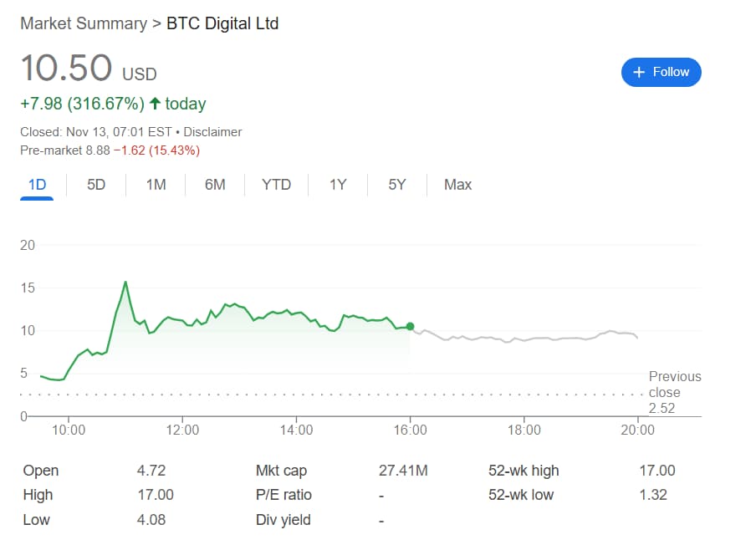Open the Market Summary breadcrumb link
This screenshot has width=756, height=545.
pyautogui.click(x=84, y=23)
